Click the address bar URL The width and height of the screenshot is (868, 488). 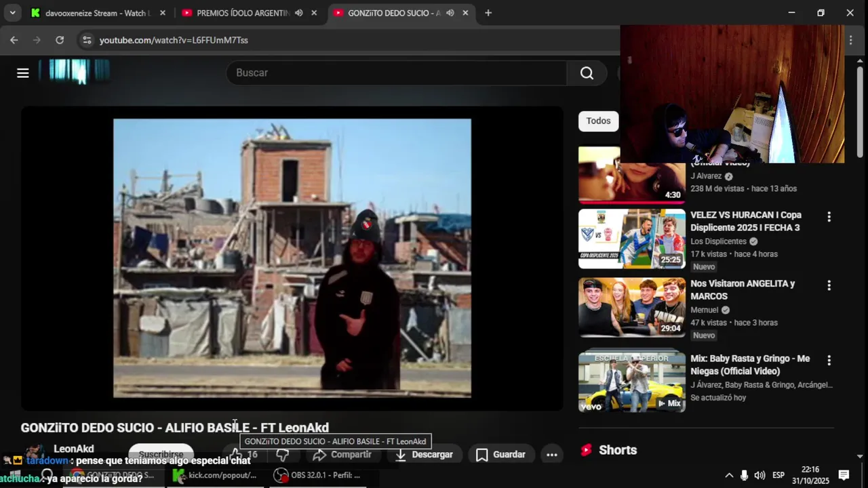click(x=174, y=40)
